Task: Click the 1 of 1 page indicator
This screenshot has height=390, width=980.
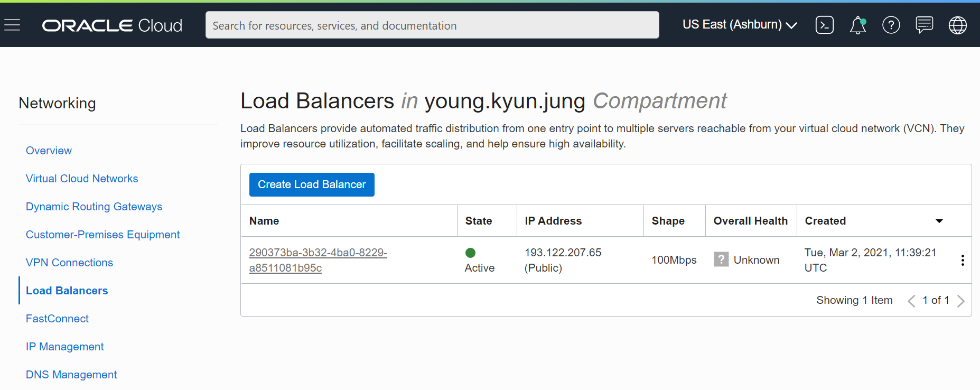Action: (936, 300)
